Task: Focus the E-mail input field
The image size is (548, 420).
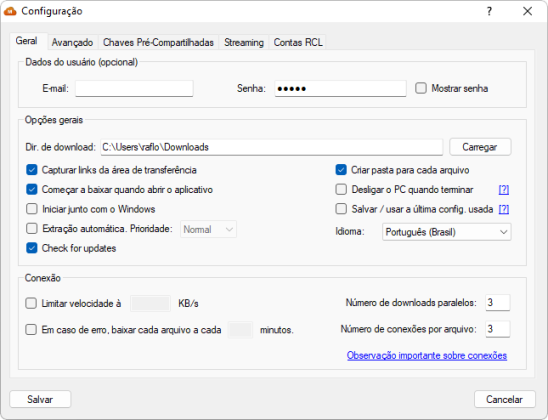Action: point(134,88)
